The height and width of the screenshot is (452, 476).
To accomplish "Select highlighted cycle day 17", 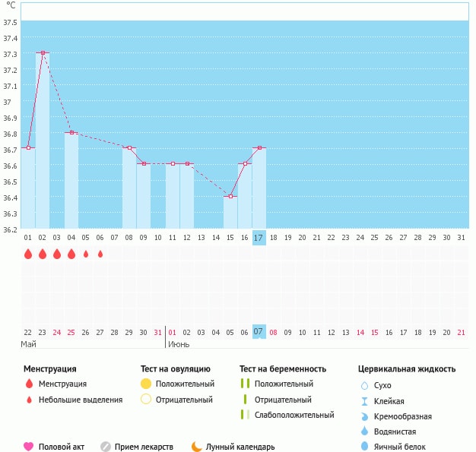I will coord(259,238).
